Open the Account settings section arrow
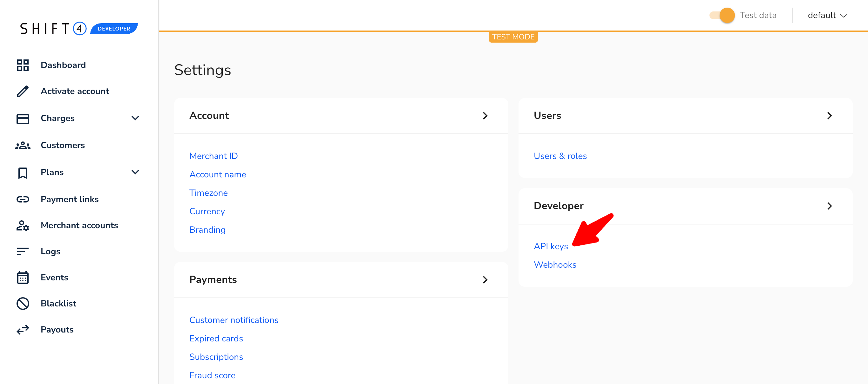The height and width of the screenshot is (384, 868). (485, 116)
